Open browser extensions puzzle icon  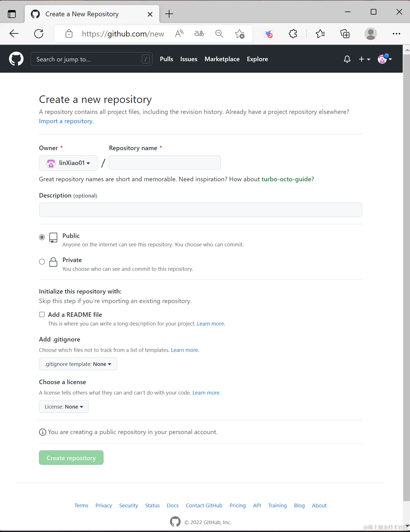coord(293,34)
